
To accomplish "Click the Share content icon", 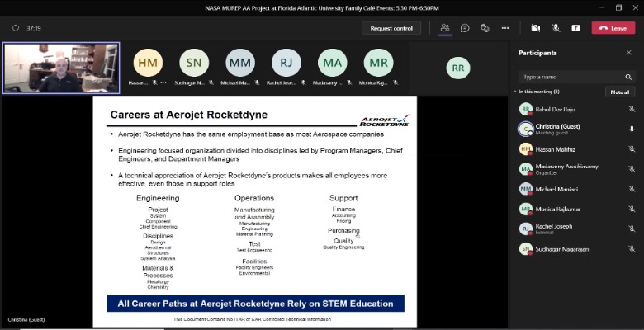I will [575, 27].
